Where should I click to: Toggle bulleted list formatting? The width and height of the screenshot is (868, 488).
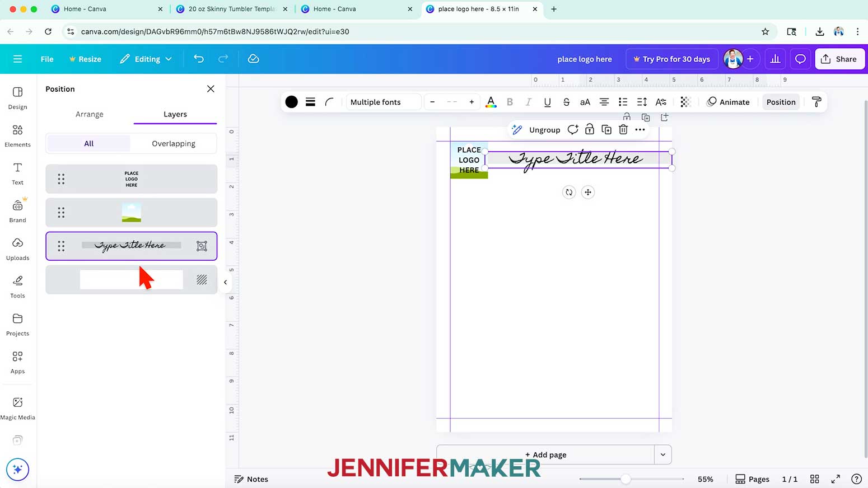click(x=623, y=102)
